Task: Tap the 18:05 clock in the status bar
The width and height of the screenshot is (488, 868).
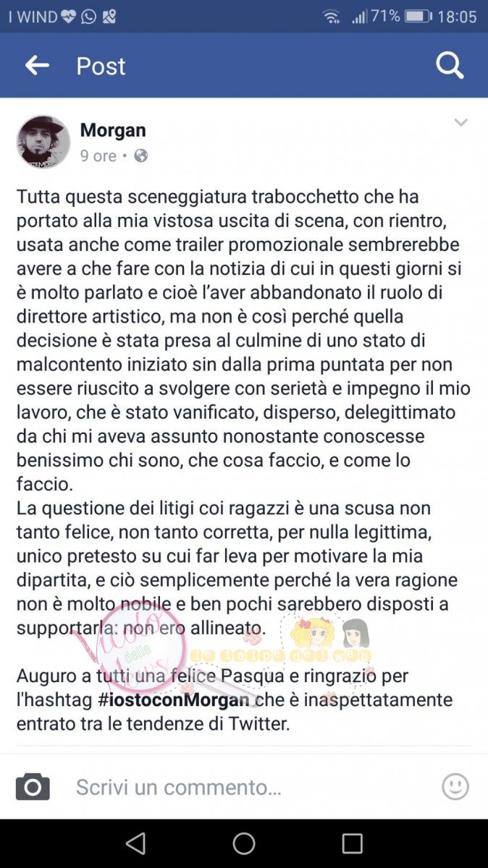Action: click(x=458, y=16)
